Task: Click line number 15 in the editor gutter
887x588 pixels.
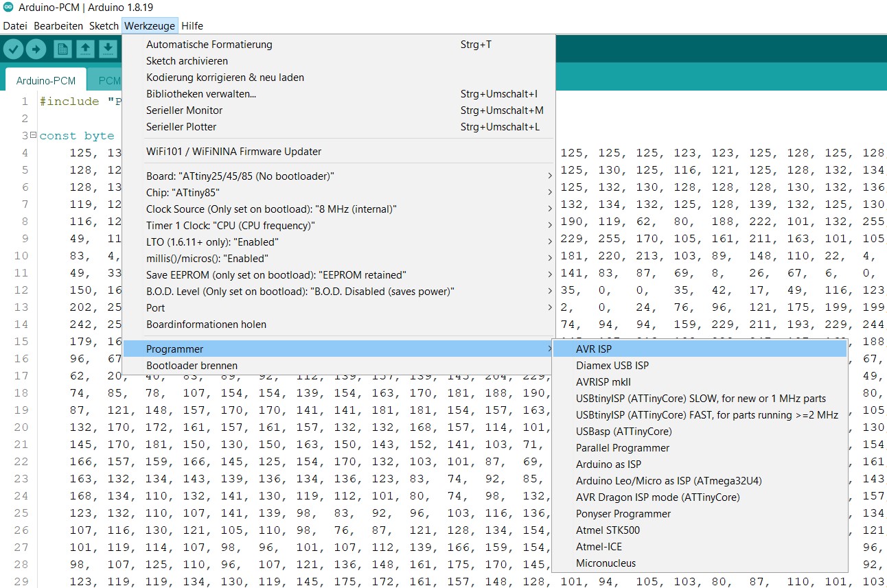Action: [21, 341]
